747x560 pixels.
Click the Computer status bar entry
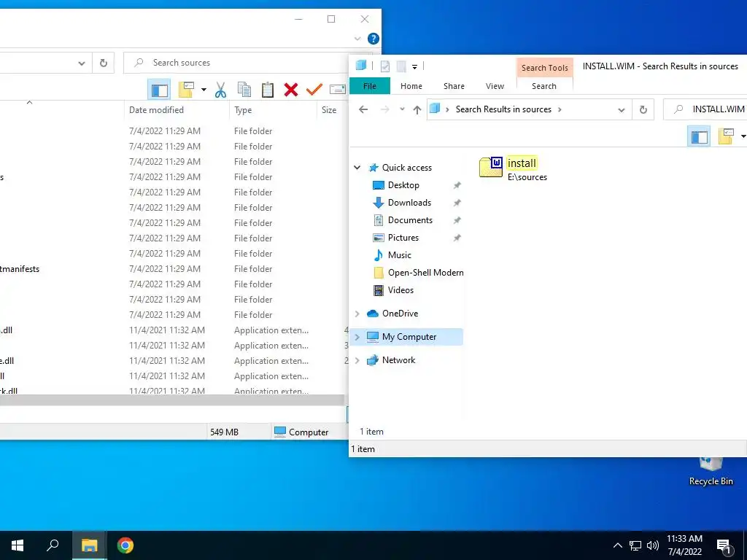(x=301, y=432)
